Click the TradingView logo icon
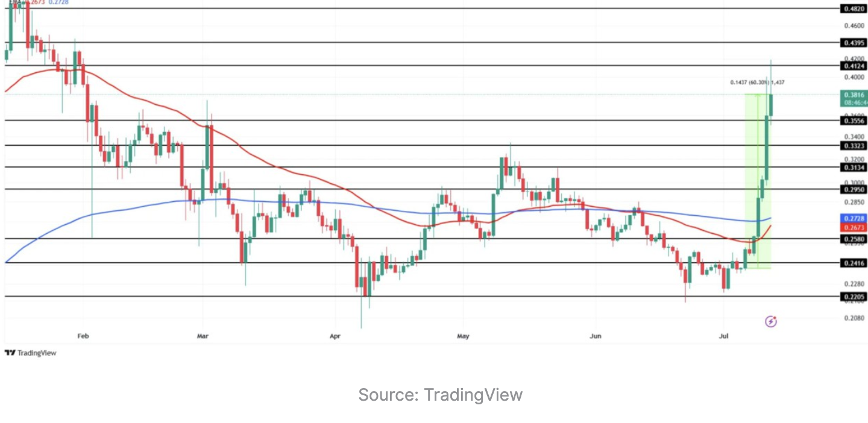This screenshot has width=868, height=423. tap(10, 353)
